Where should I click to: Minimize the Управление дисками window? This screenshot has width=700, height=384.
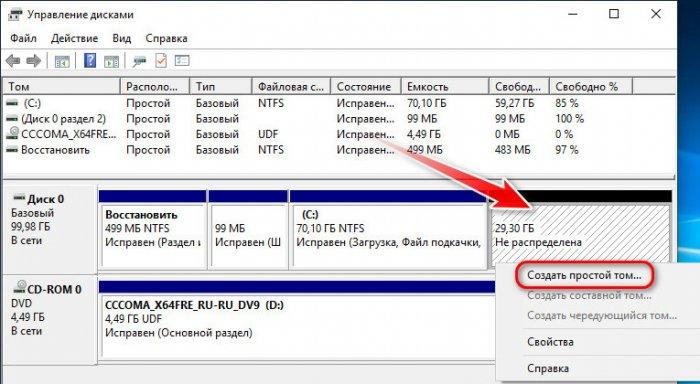coord(573,14)
